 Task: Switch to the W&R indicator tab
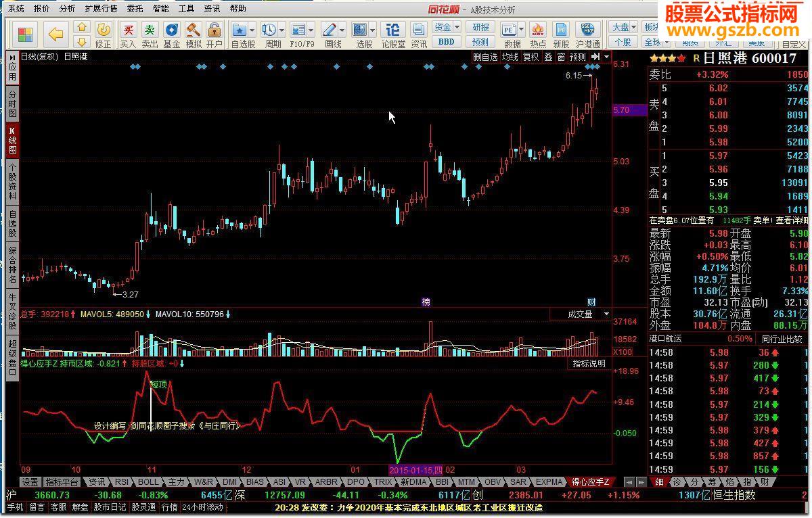(x=204, y=482)
